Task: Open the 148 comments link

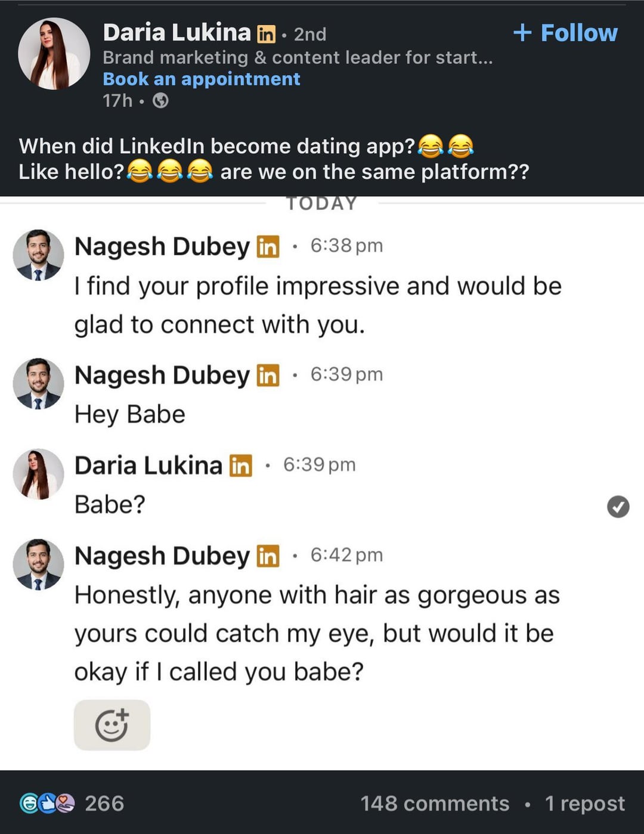Action: (435, 804)
